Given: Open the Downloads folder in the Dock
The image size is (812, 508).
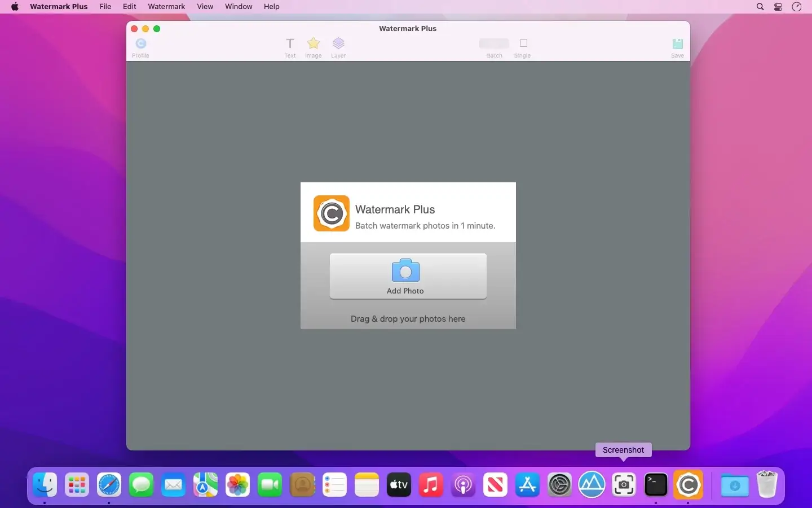Looking at the screenshot, I should tap(735, 485).
